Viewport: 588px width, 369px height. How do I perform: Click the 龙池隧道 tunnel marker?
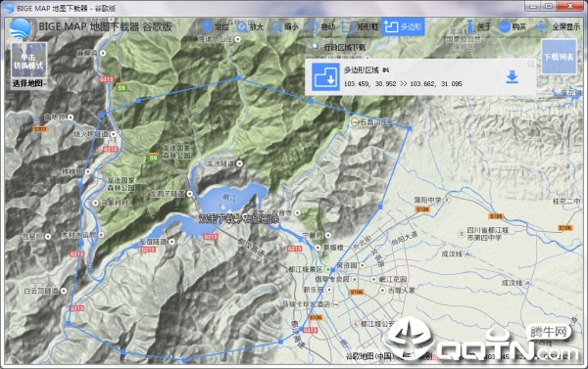(x=239, y=163)
